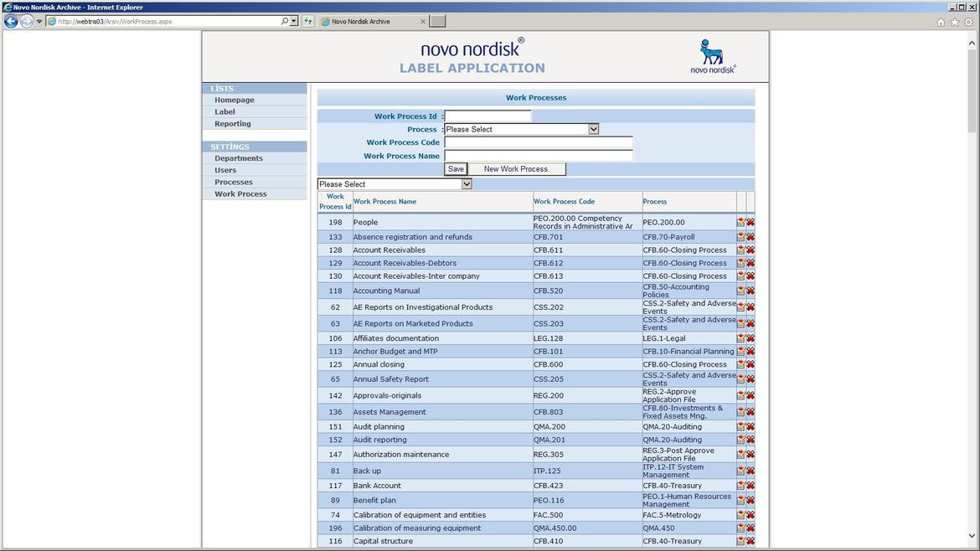
Task: Delete the Audit reporting row
Action: pos(750,440)
